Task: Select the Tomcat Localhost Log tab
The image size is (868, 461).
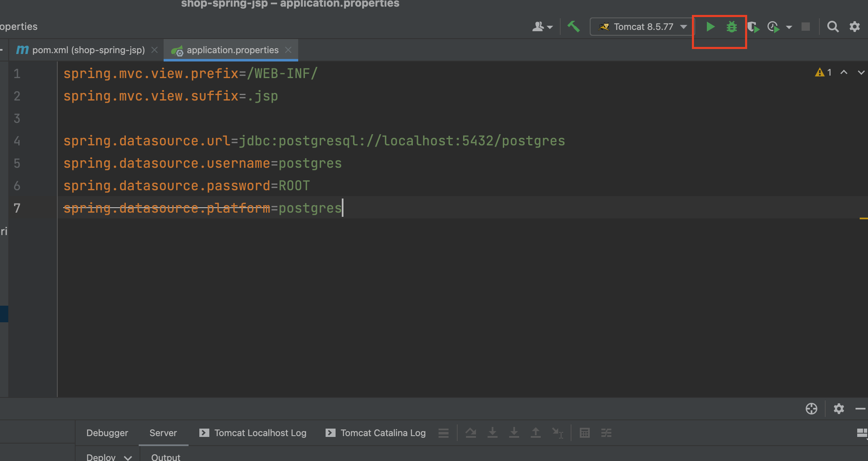Action: (260, 433)
